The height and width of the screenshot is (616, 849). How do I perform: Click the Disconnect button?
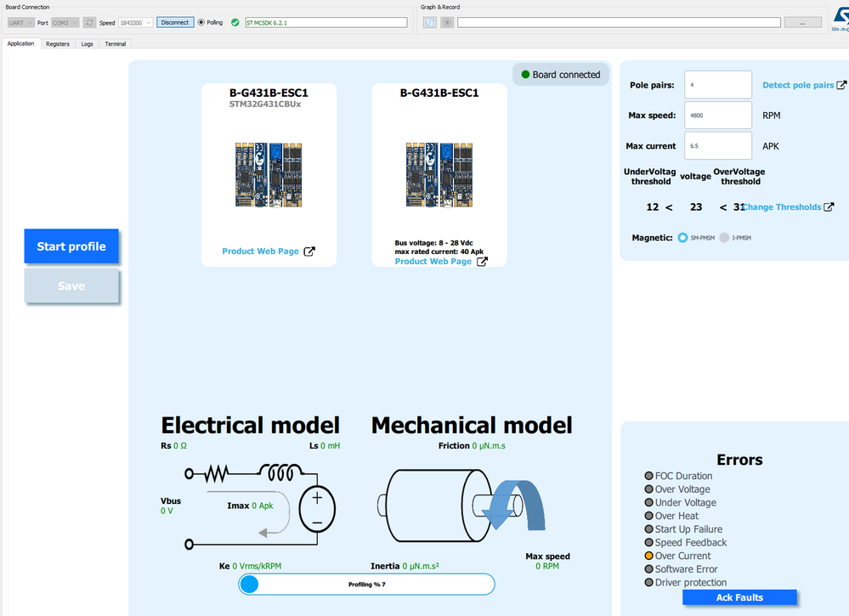pyautogui.click(x=175, y=23)
